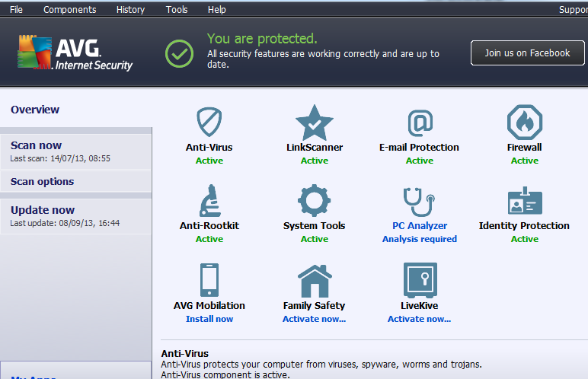Screen dimensions: 588x379
Task: Click Active status under Anti-Virus
Action: [x=209, y=161]
